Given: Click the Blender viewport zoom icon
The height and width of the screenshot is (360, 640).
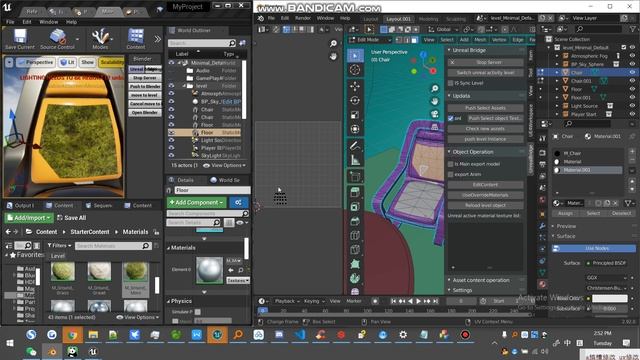Looking at the screenshot, I should (x=435, y=88).
